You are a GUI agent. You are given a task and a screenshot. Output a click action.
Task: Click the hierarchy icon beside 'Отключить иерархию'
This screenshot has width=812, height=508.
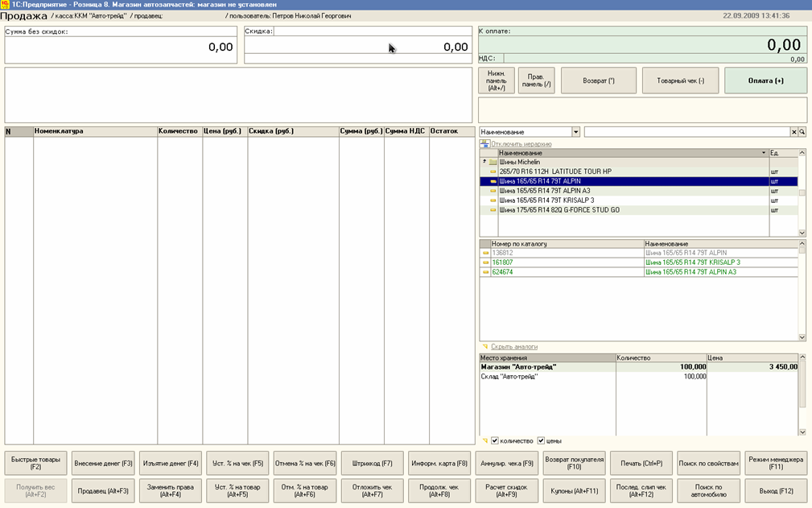click(484, 143)
